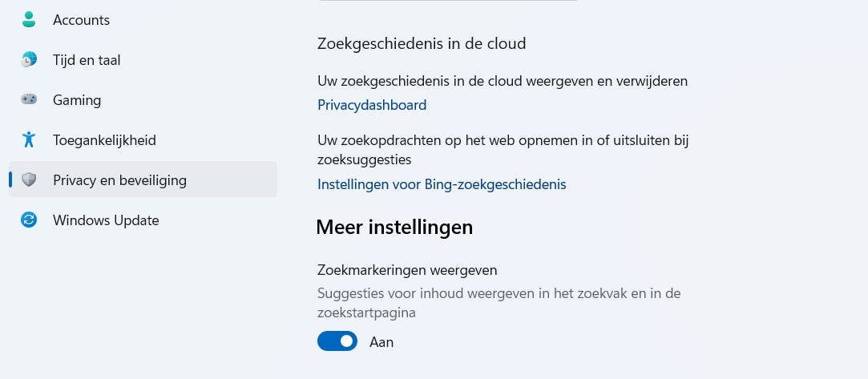Click the Meer instellingen heading
This screenshot has height=379, width=868.
[x=394, y=228]
